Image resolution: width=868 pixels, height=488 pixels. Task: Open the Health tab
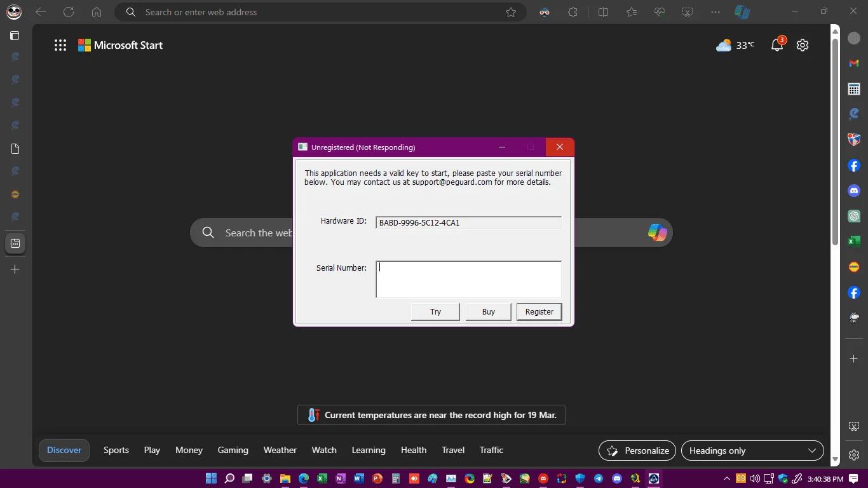pyautogui.click(x=414, y=450)
